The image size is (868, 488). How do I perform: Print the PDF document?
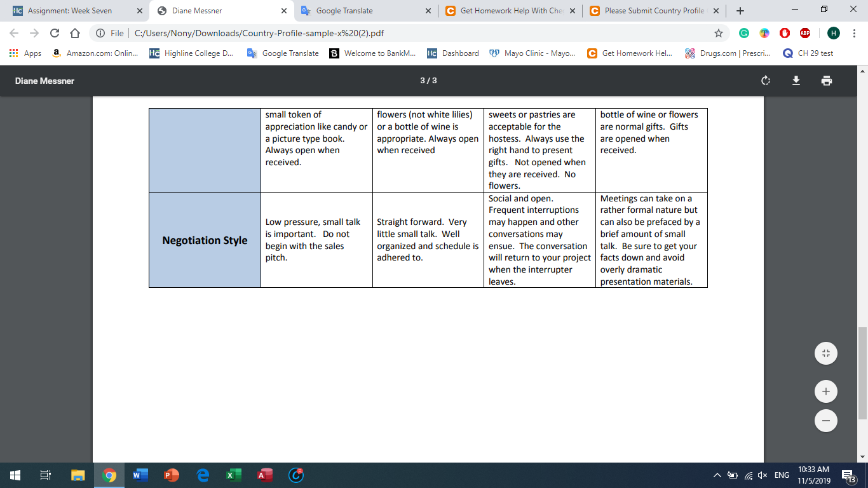pos(826,81)
